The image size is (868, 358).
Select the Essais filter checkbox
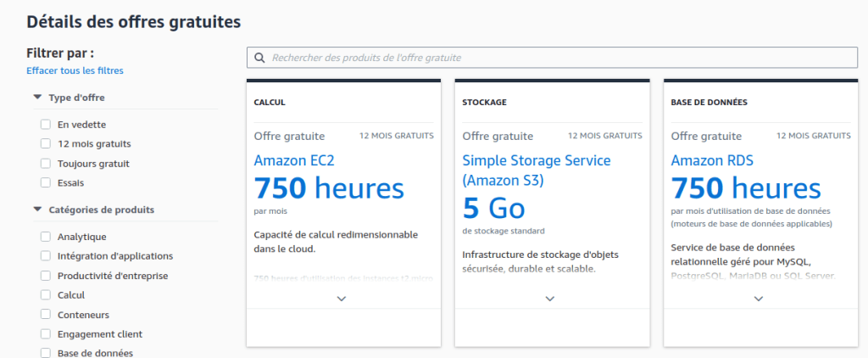pyautogui.click(x=46, y=182)
